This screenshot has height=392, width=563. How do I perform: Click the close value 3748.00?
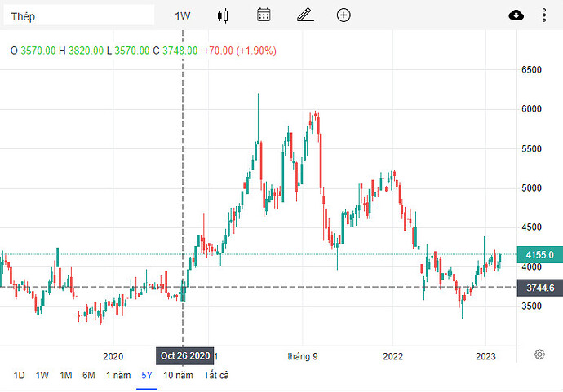coord(180,51)
